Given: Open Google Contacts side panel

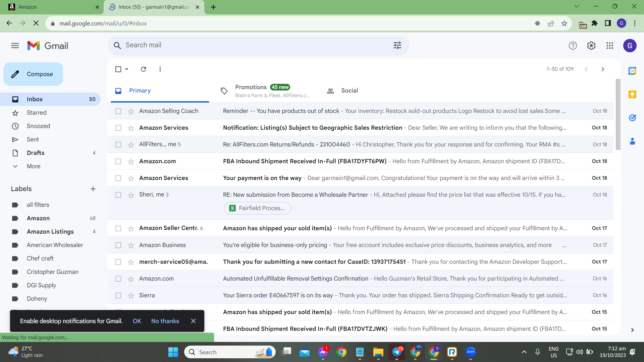Looking at the screenshot, I should (632, 141).
